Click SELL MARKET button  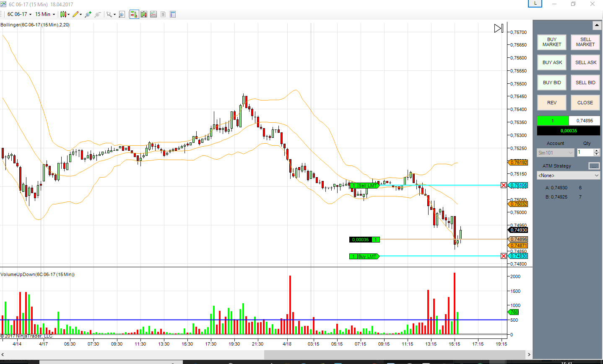585,42
